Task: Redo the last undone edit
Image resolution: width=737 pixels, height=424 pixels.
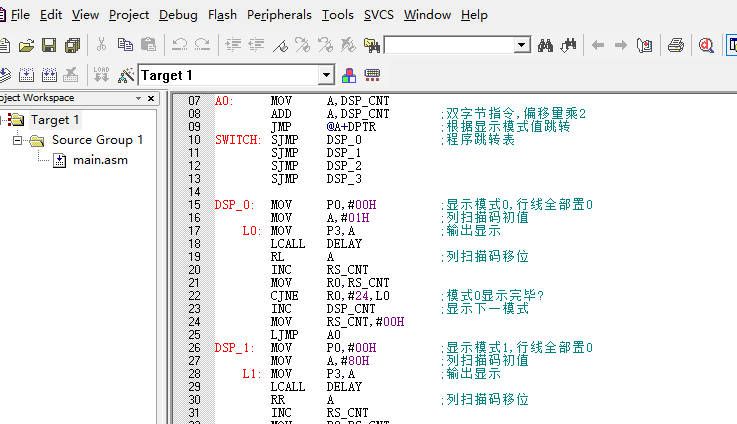Action: coord(202,45)
